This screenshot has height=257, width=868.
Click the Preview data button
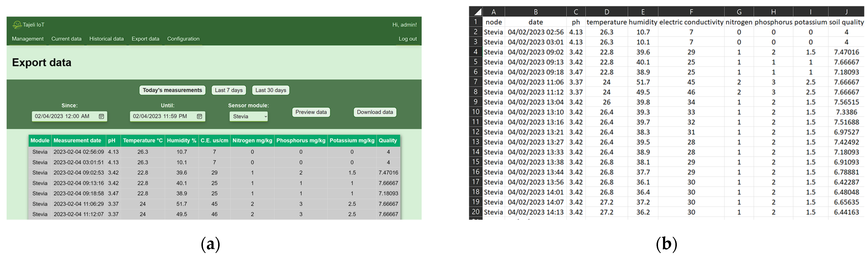point(311,112)
